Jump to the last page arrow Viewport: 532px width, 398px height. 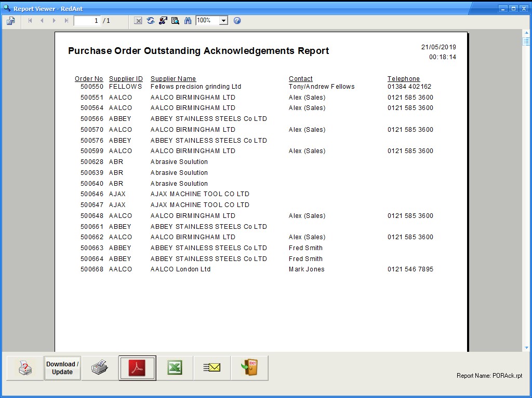point(66,21)
